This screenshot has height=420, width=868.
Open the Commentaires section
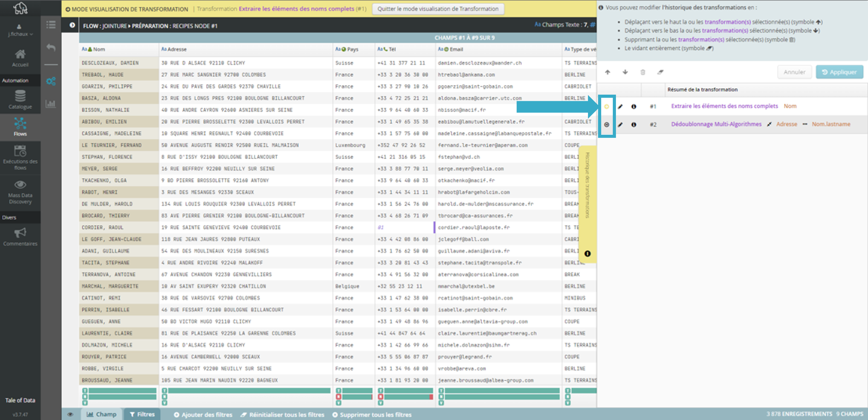point(20,237)
